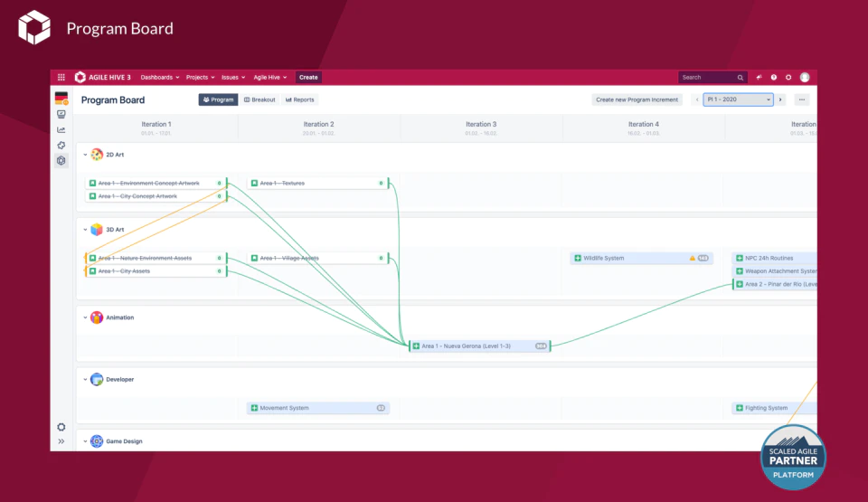This screenshot has height=502, width=868.
Task: Open the PI 1 - 2020 dropdown
Action: click(x=739, y=99)
